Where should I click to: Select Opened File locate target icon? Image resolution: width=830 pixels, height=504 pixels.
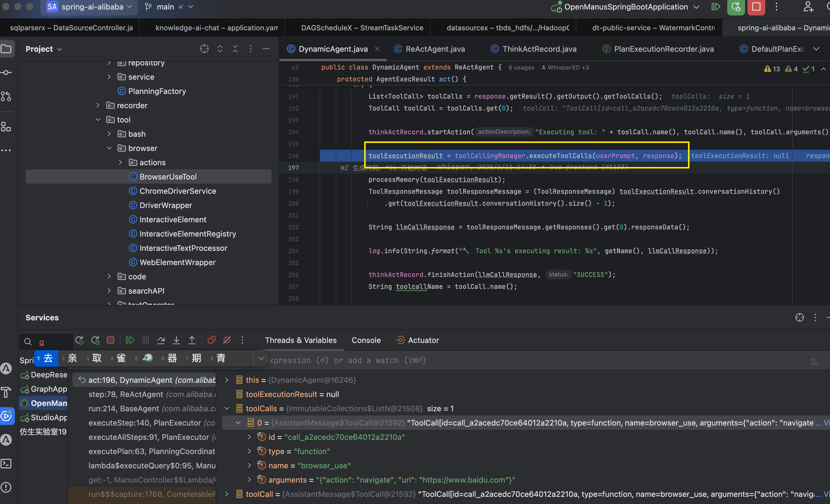click(x=204, y=49)
